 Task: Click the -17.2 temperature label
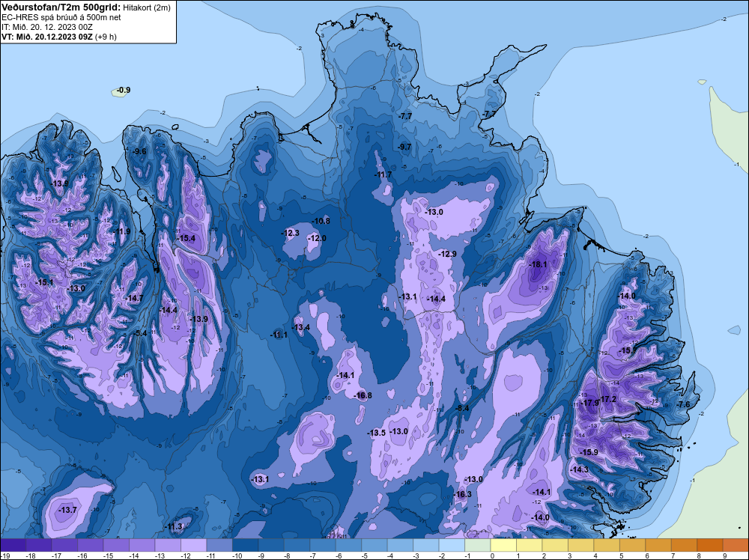coord(607,399)
